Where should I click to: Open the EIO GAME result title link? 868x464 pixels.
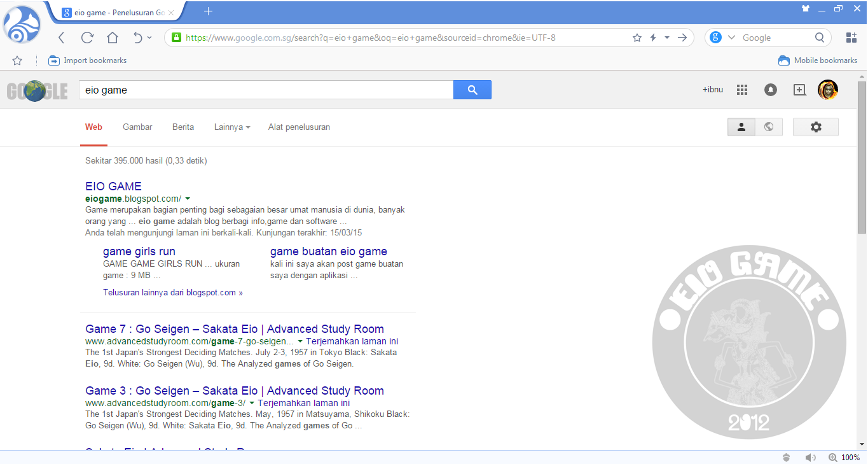click(113, 186)
